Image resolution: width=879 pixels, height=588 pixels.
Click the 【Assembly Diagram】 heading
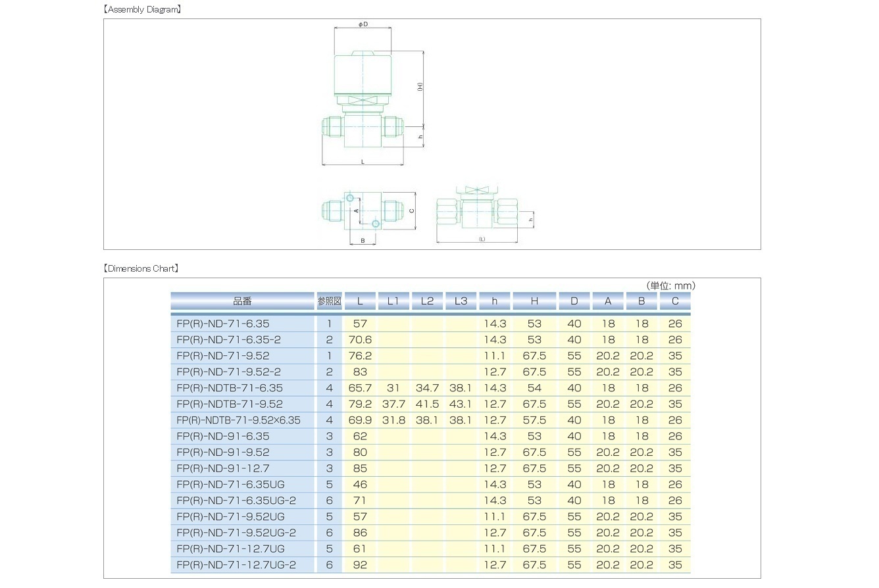[142, 9]
